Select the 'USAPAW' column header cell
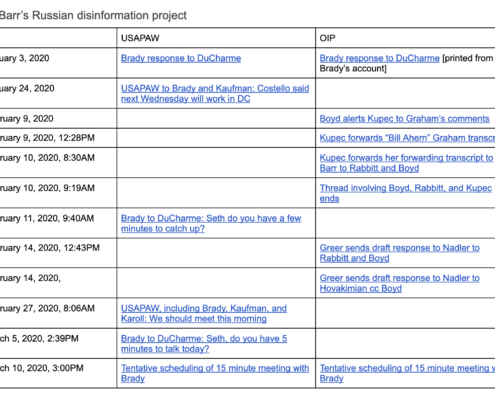Image resolution: width=495 pixels, height=400 pixels. pos(216,38)
